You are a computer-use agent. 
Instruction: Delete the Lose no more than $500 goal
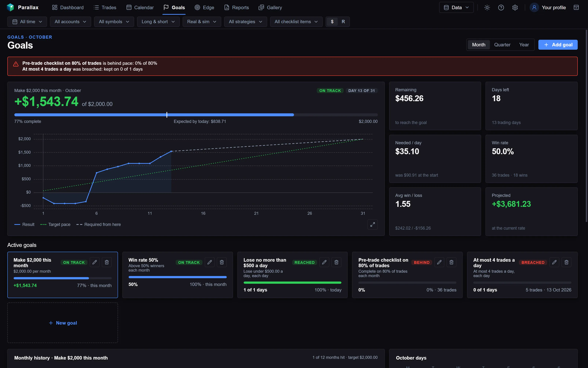click(336, 262)
